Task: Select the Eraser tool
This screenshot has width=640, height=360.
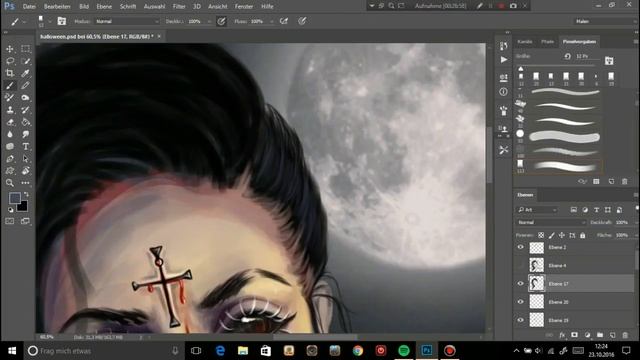Action: point(10,122)
